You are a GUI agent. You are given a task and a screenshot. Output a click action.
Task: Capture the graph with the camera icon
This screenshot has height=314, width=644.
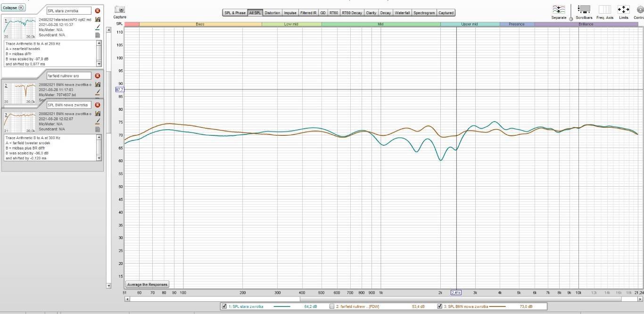click(120, 10)
